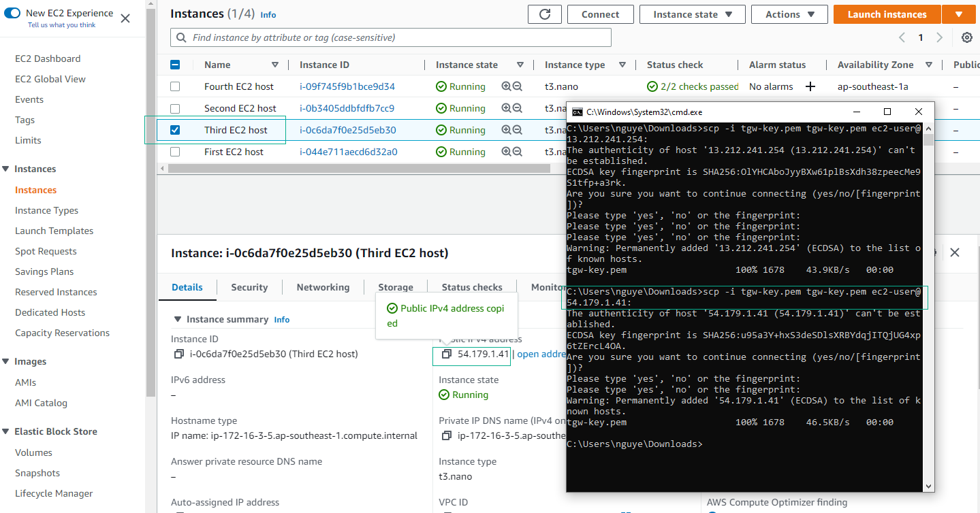Image resolution: width=980 pixels, height=513 pixels.
Task: Open Snapshots in sidebar
Action: point(37,473)
